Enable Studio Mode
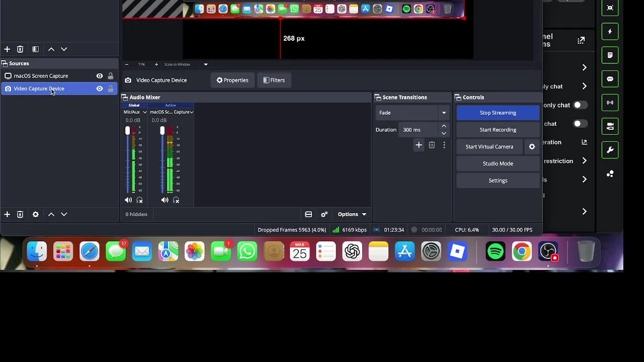This screenshot has height=362, width=644. click(498, 163)
